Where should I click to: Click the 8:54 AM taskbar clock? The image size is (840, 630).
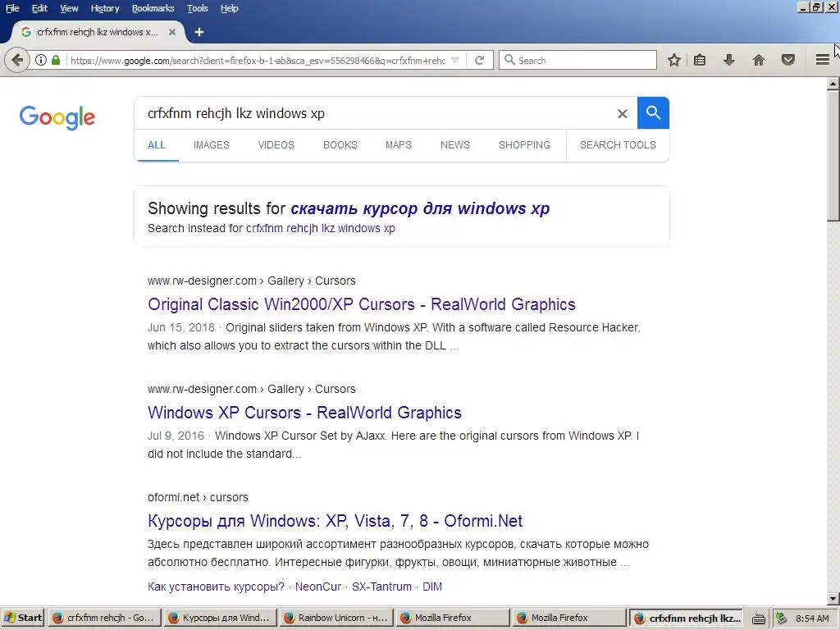(x=812, y=619)
